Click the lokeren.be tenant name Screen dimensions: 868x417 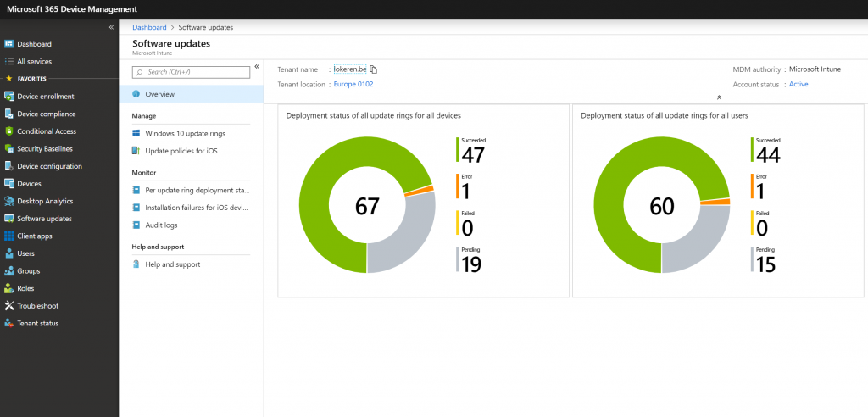coord(350,69)
